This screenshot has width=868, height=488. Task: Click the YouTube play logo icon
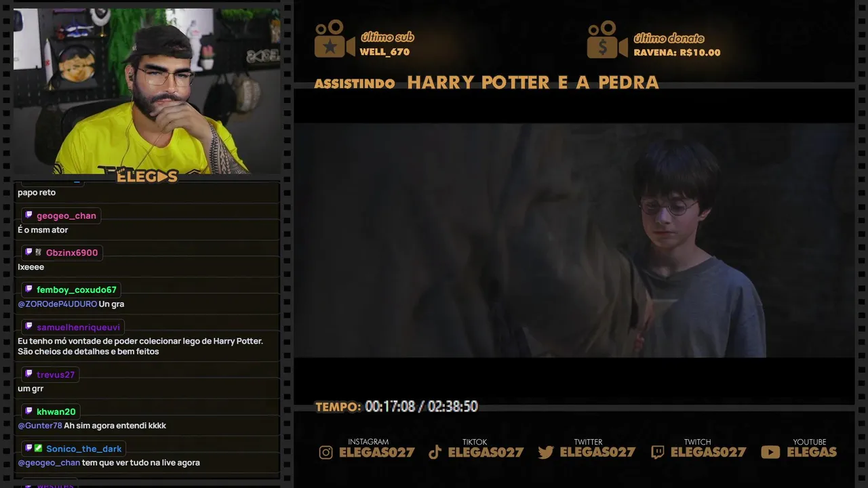click(770, 452)
